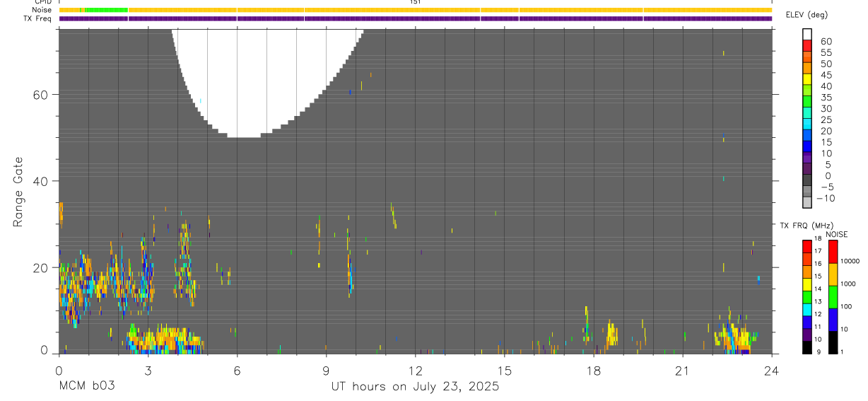
Task: Click the '100' label on noise scale
Action: (x=845, y=306)
